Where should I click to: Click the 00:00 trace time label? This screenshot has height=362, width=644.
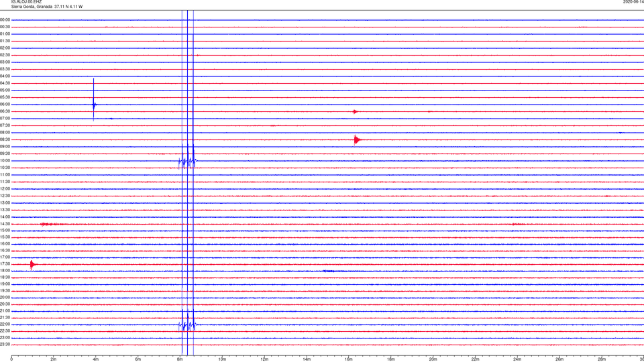(5, 19)
